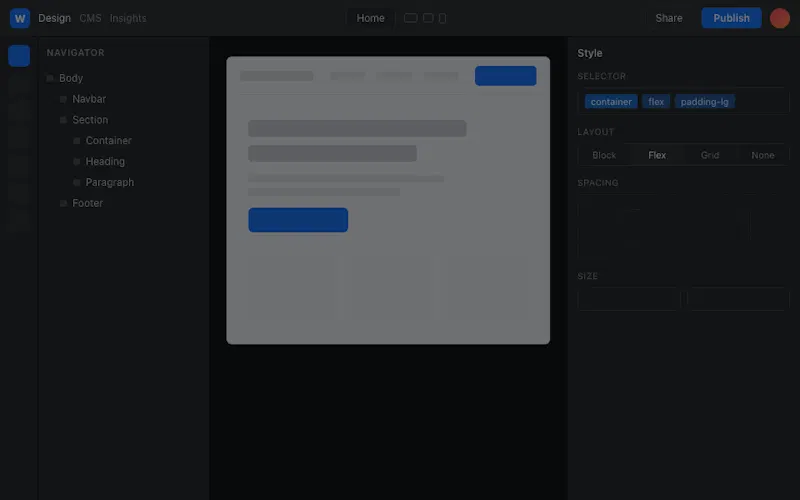Click the Share button
This screenshot has width=800, height=500.
[669, 18]
